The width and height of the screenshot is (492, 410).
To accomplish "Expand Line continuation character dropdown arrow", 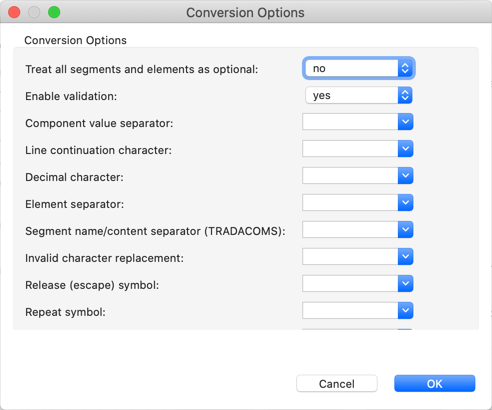I will 405,149.
